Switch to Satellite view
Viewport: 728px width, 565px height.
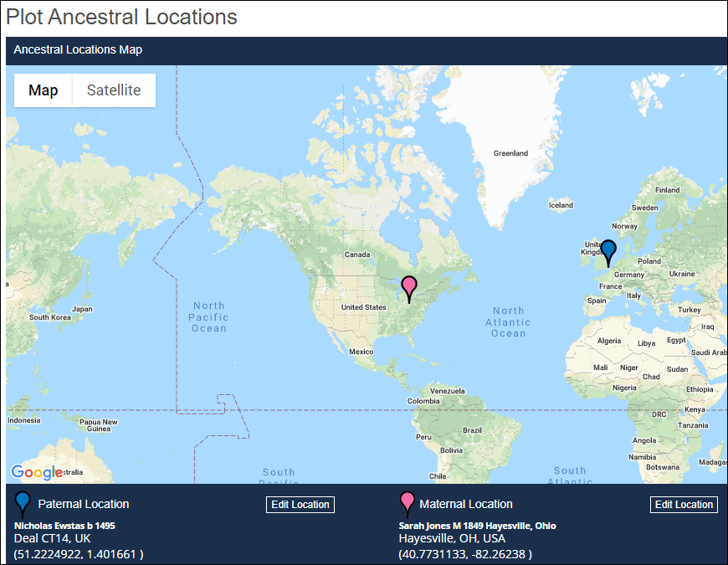pos(113,90)
